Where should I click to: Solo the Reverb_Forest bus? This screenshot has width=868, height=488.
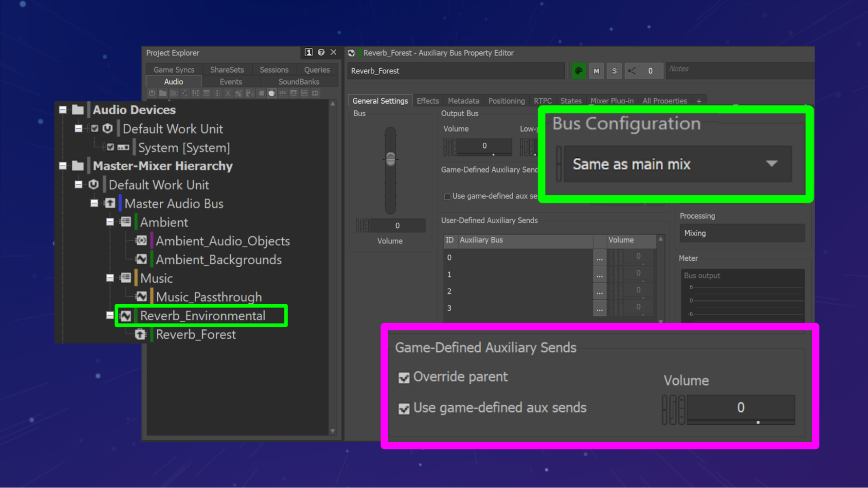614,71
